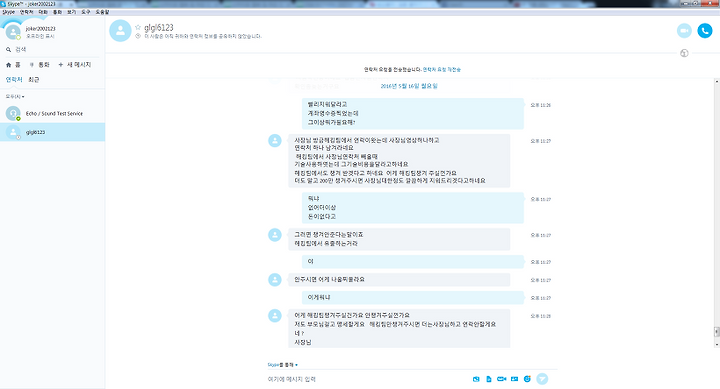Click the send contacts card icon

514,379
